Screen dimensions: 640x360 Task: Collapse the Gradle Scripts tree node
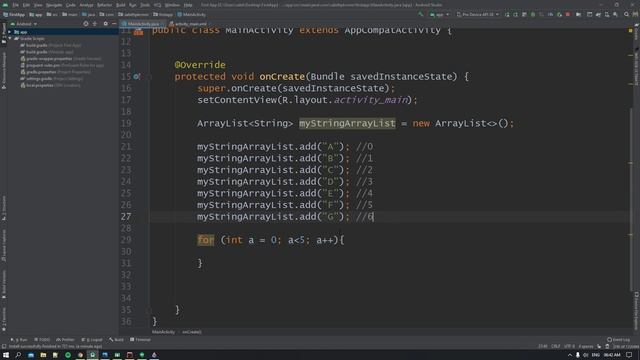(x=10, y=38)
